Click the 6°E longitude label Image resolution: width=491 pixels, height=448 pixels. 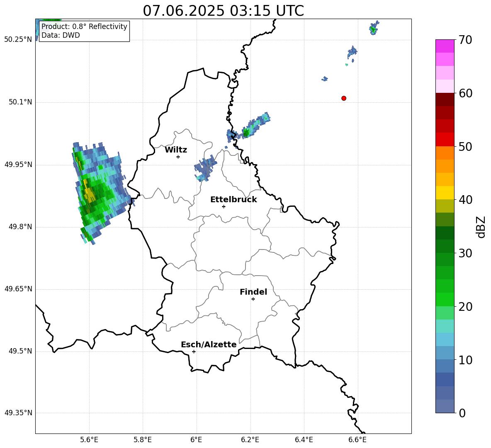tap(196, 440)
